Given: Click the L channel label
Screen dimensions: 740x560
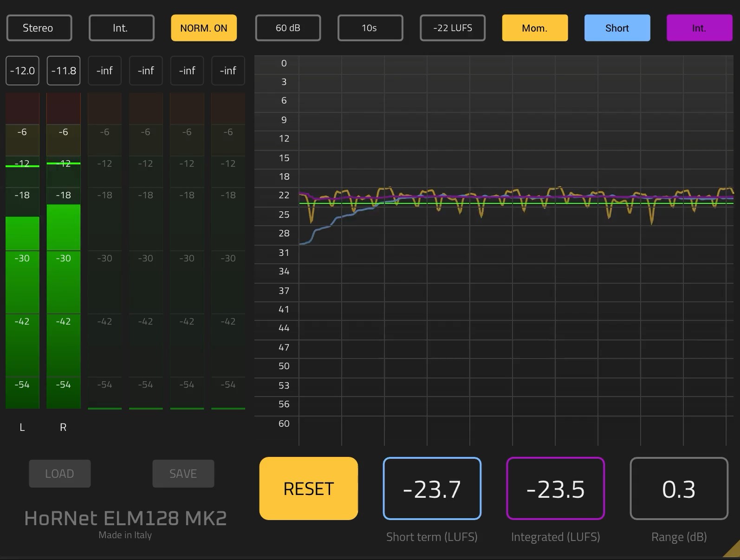Looking at the screenshot, I should point(22,427).
